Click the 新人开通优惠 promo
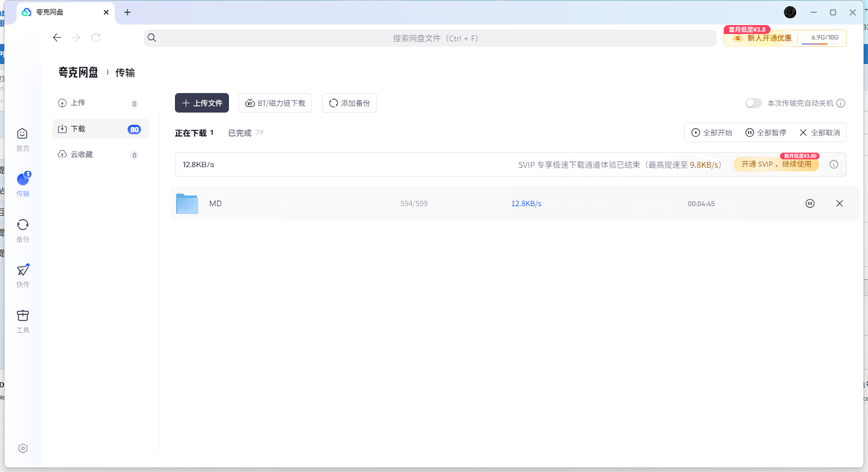 click(x=763, y=38)
